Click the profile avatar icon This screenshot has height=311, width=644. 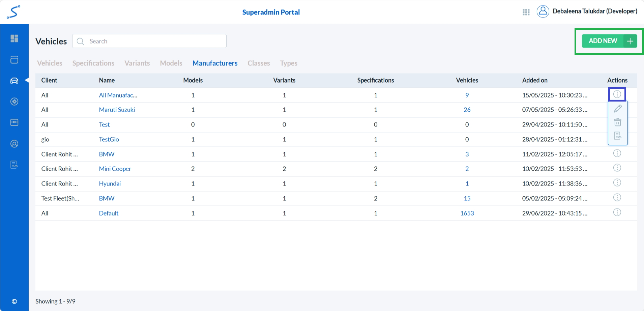coord(543,11)
